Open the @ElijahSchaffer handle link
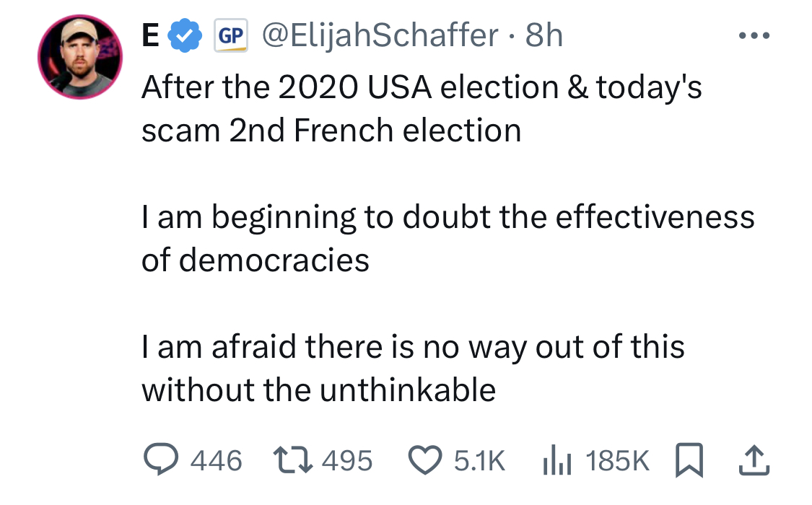812x505 pixels. point(380,35)
